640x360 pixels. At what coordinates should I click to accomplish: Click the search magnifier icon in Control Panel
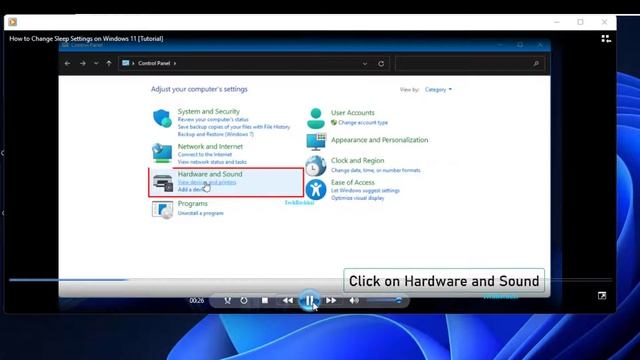pos(536,64)
